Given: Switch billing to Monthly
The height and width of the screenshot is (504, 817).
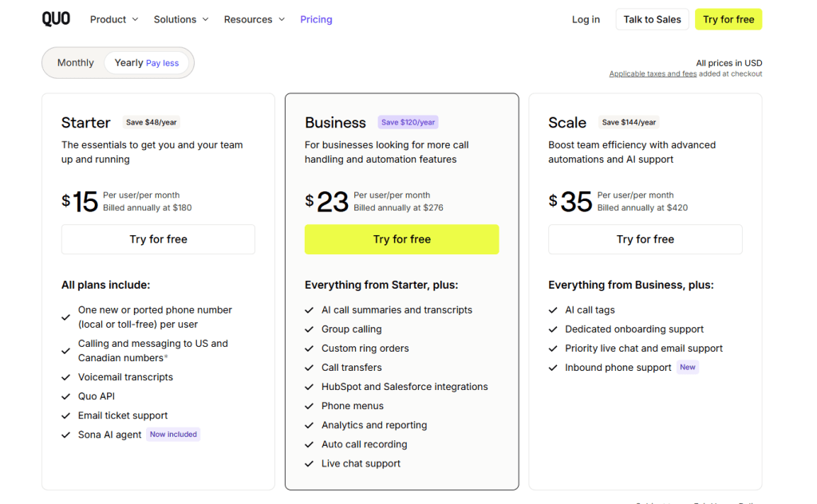Looking at the screenshot, I should tap(76, 63).
